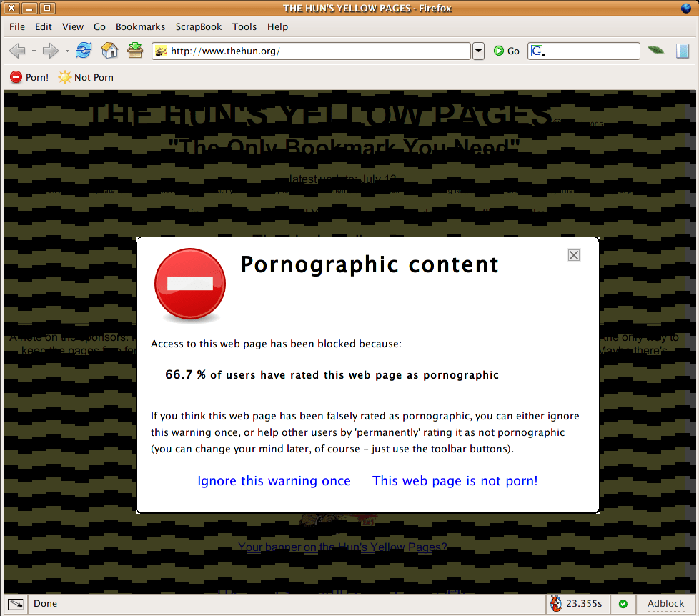Open the Adblock status bar button
This screenshot has height=616, width=699.
point(665,604)
